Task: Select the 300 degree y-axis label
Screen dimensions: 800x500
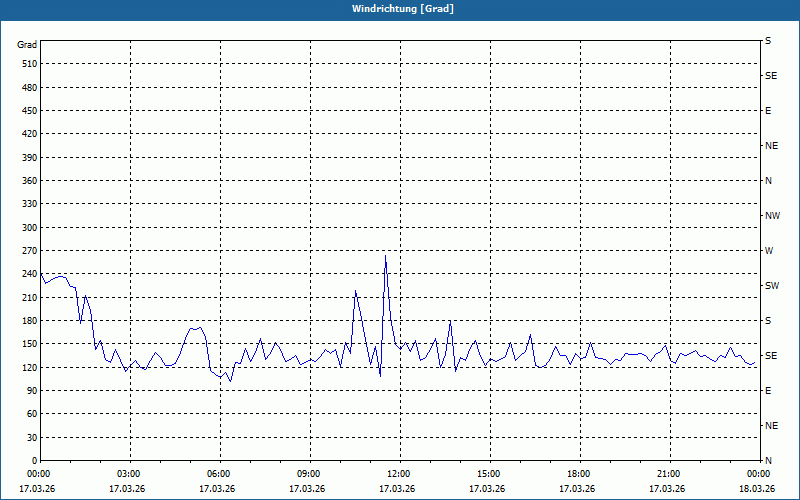Action: point(27,227)
